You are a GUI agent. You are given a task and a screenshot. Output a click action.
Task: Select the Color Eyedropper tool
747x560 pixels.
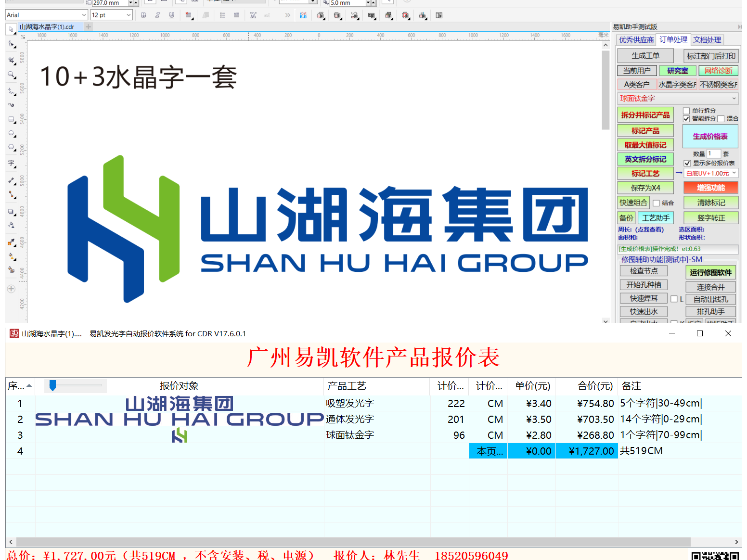pos(11,242)
